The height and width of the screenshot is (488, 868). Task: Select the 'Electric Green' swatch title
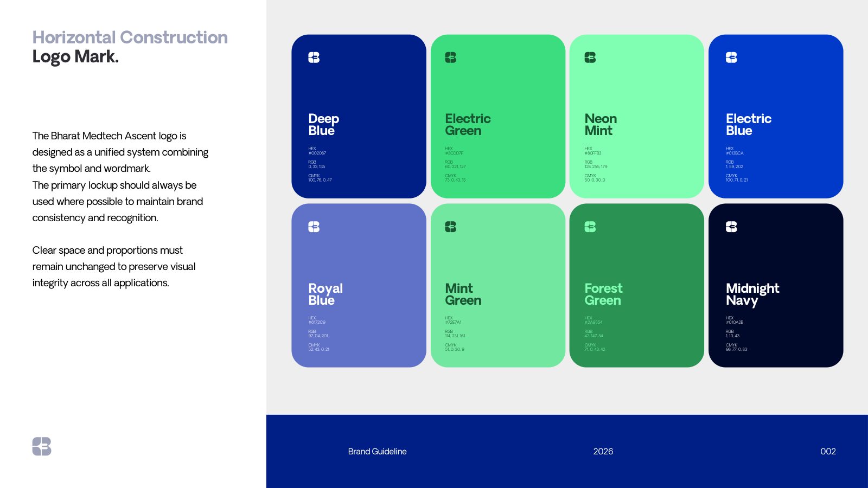click(468, 125)
